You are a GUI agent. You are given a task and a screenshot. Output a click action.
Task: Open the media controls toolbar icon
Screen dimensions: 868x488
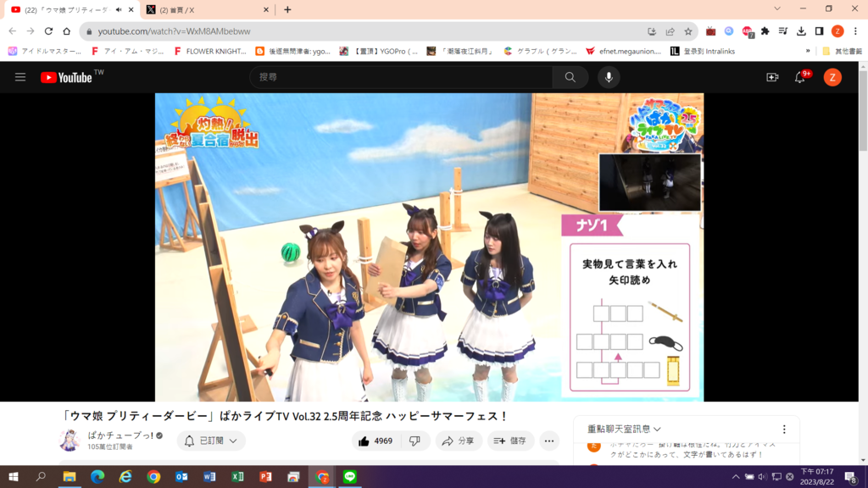pyautogui.click(x=782, y=31)
